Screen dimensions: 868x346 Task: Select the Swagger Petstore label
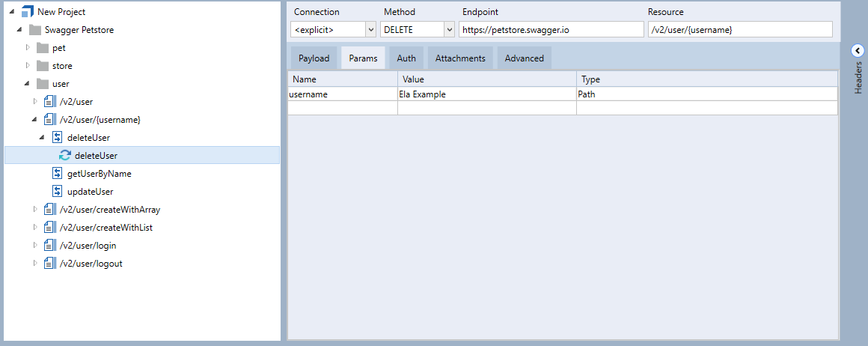[x=80, y=30]
